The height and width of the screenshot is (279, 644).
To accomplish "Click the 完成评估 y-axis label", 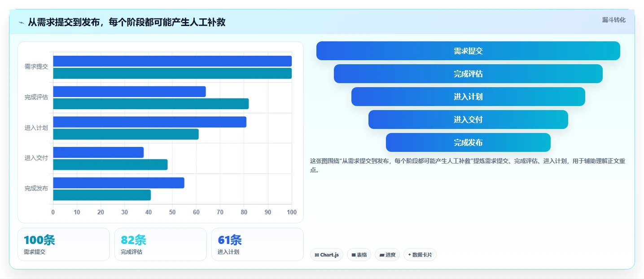I will 36,97.
